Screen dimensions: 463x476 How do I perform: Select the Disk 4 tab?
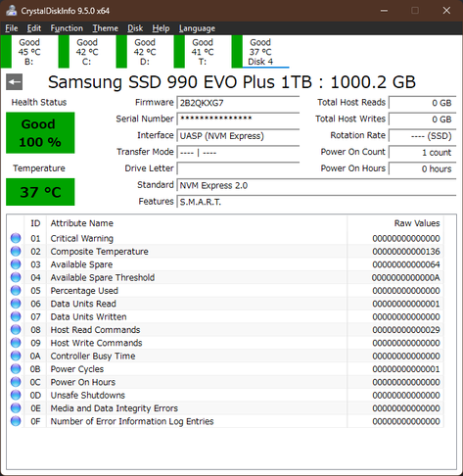coord(260,52)
